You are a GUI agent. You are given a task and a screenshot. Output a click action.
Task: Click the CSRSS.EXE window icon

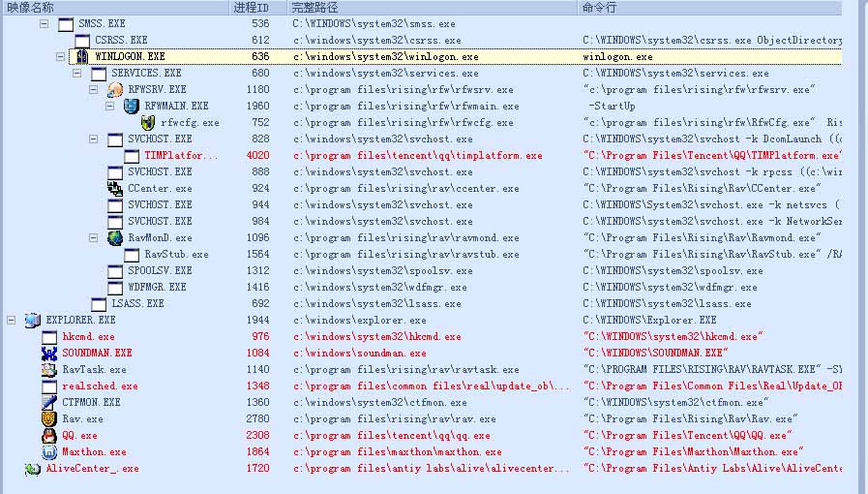(82, 41)
